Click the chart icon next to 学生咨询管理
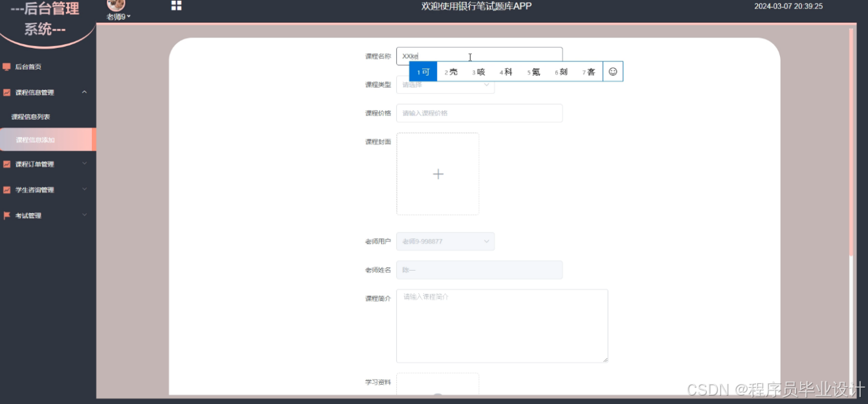This screenshot has height=404, width=868. pyautogui.click(x=8, y=190)
